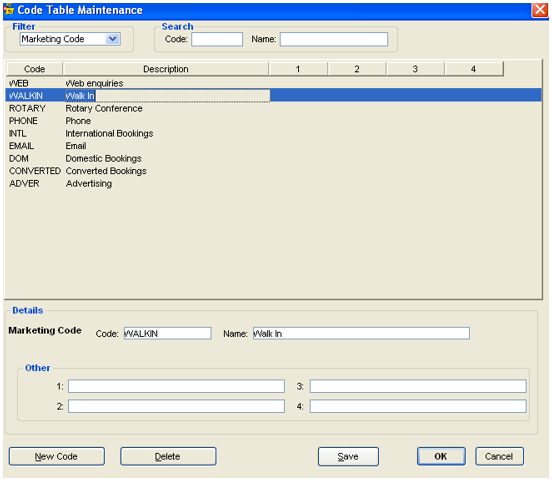Click the Search Name input field
The image size is (552, 482).
(x=334, y=39)
